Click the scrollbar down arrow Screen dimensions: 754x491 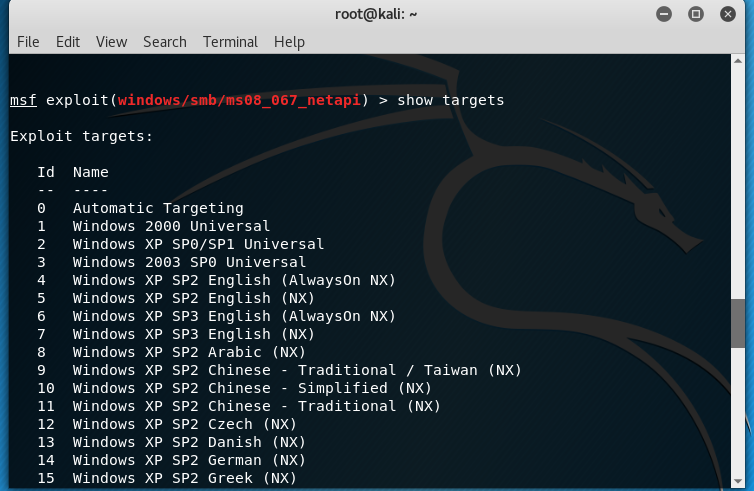(x=738, y=481)
